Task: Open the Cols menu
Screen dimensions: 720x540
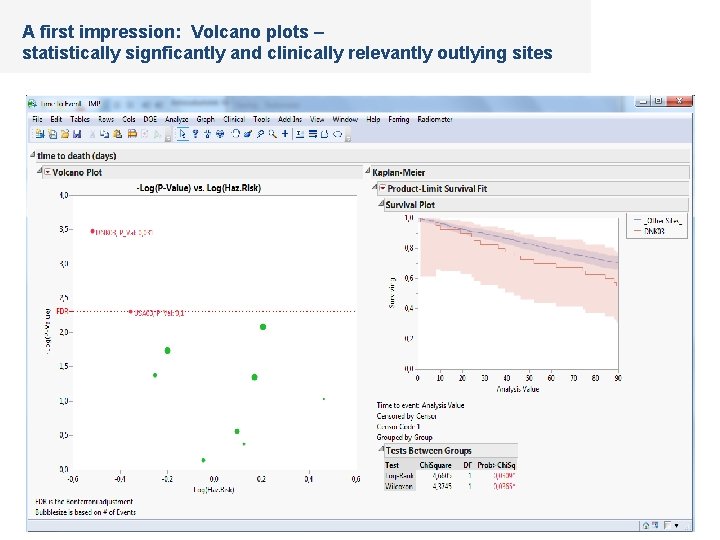Action: (x=129, y=119)
